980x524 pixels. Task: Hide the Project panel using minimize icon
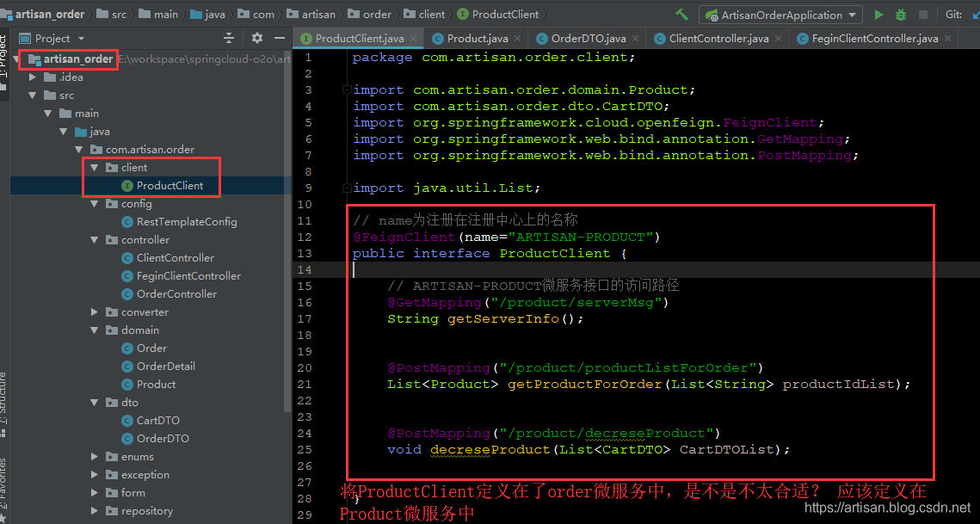(279, 38)
